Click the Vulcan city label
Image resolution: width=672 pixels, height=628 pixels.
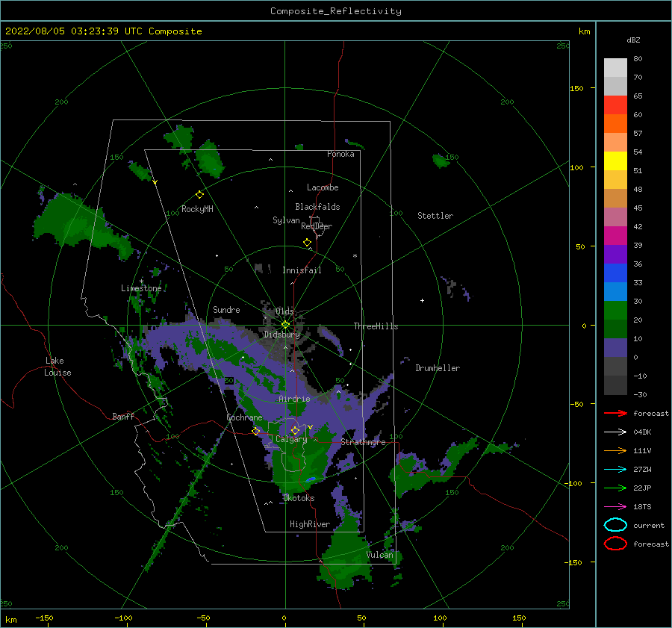380,555
